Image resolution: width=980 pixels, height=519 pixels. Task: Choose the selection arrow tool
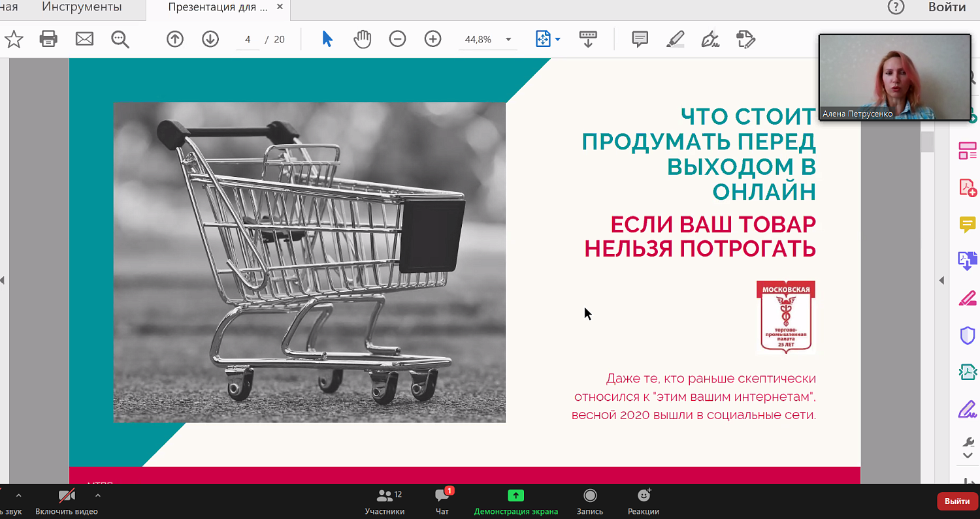click(327, 39)
